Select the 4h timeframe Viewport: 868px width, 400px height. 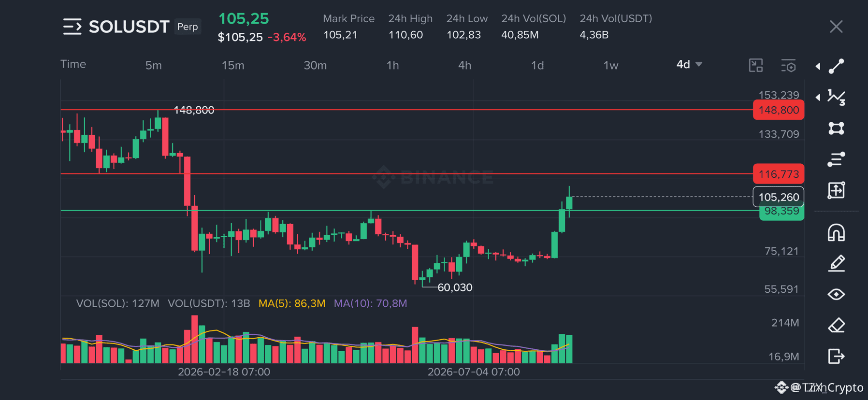click(x=465, y=65)
